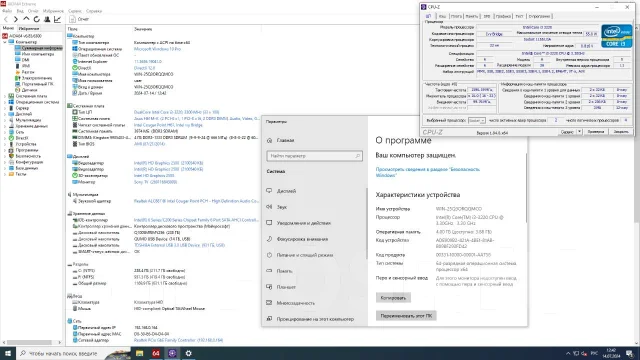Expand the Сервер tree node
This screenshot has width=640, height=360.
click(5, 108)
